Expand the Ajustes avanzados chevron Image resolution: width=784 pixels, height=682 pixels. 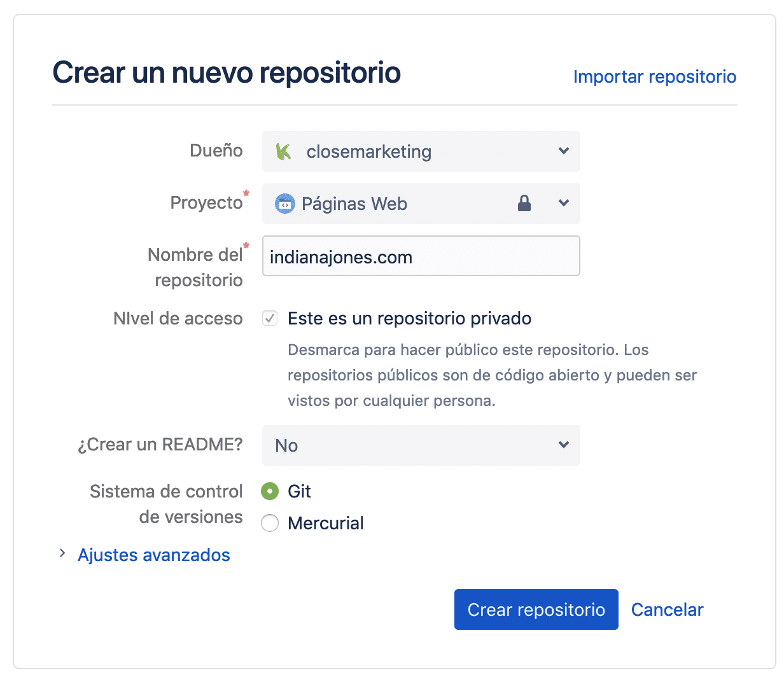pyautogui.click(x=62, y=553)
